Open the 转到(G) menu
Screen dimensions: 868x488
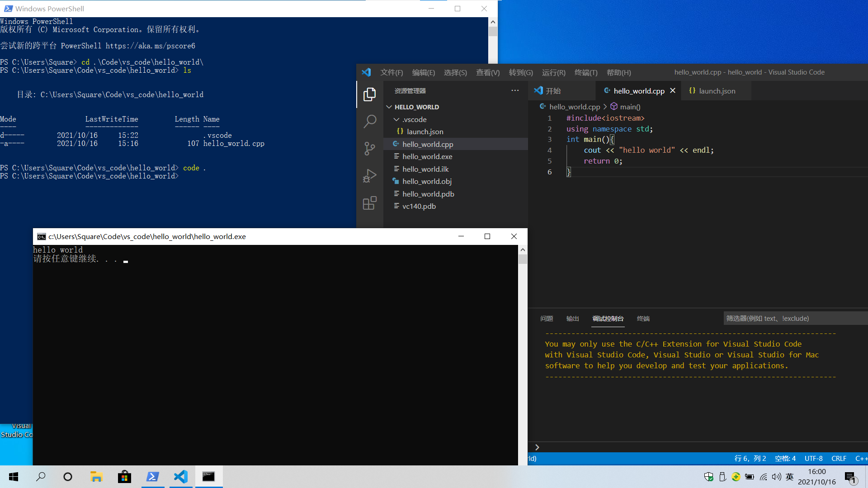pyautogui.click(x=521, y=72)
